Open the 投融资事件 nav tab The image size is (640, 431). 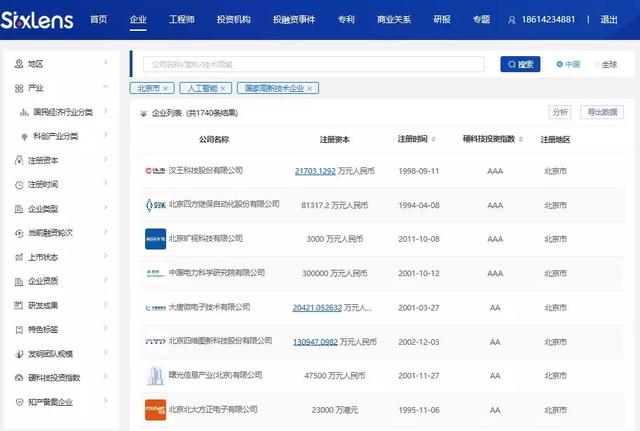tap(294, 19)
